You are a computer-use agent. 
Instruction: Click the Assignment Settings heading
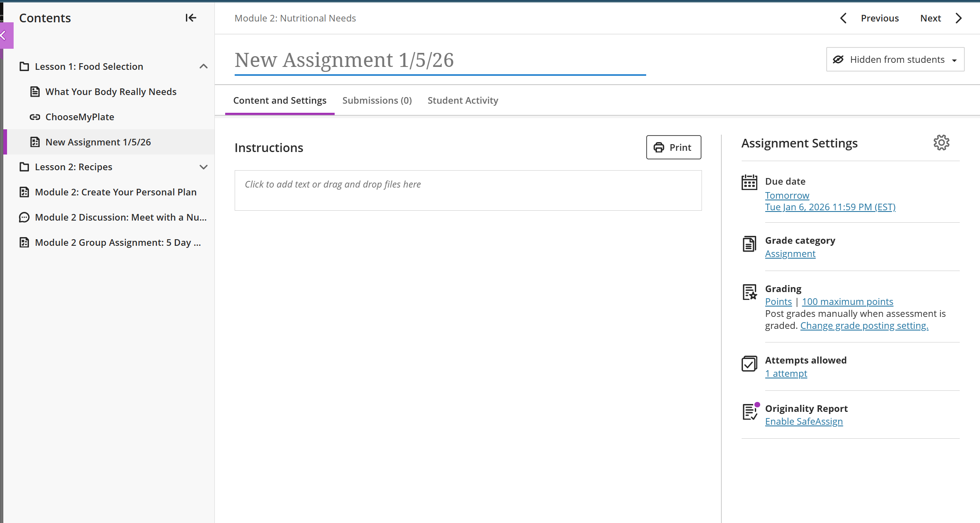pyautogui.click(x=799, y=143)
